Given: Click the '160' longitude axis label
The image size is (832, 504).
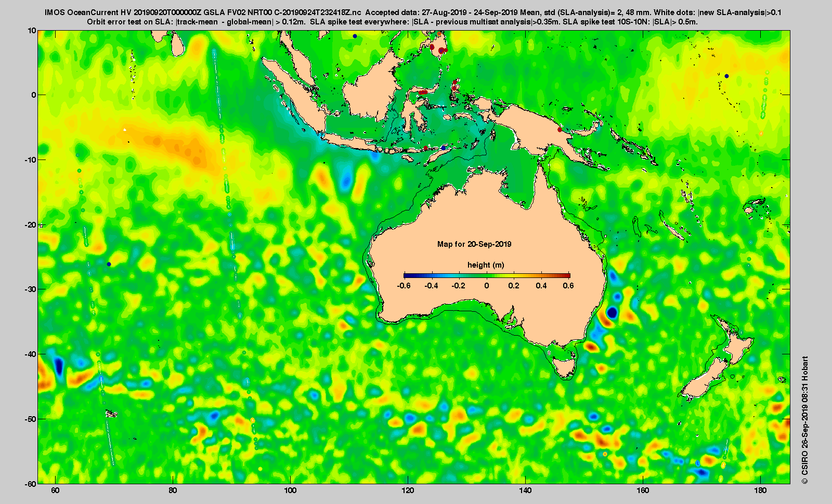Looking at the screenshot, I should [643, 491].
